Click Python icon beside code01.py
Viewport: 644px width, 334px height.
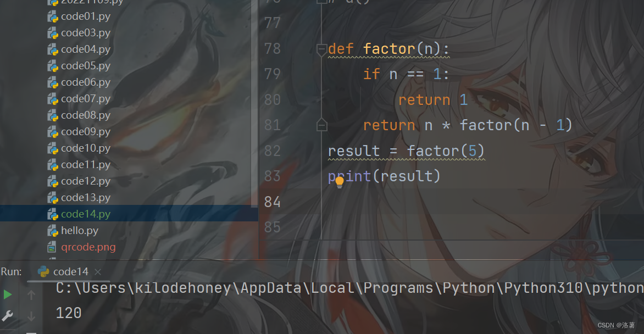[x=53, y=16]
